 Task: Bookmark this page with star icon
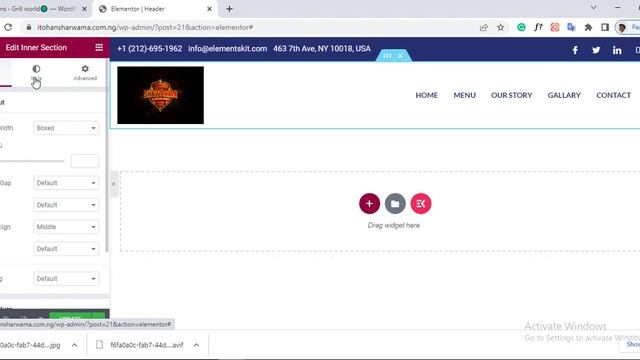point(500,27)
